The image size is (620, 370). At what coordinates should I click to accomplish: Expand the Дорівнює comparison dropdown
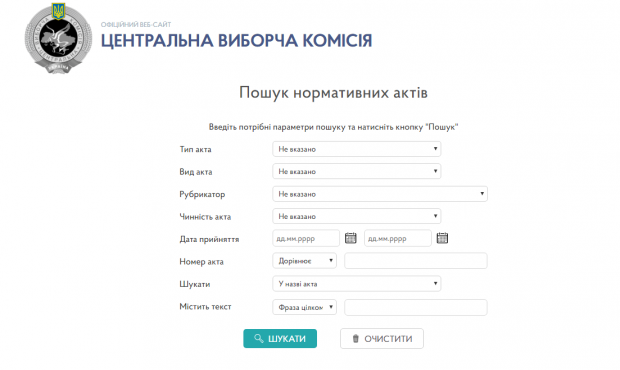(304, 261)
